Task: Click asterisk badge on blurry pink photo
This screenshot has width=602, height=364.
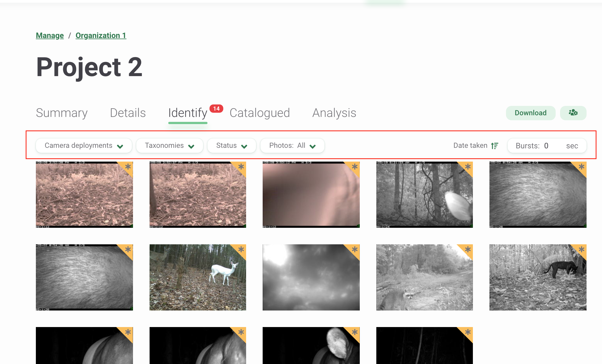Action: coord(355,167)
